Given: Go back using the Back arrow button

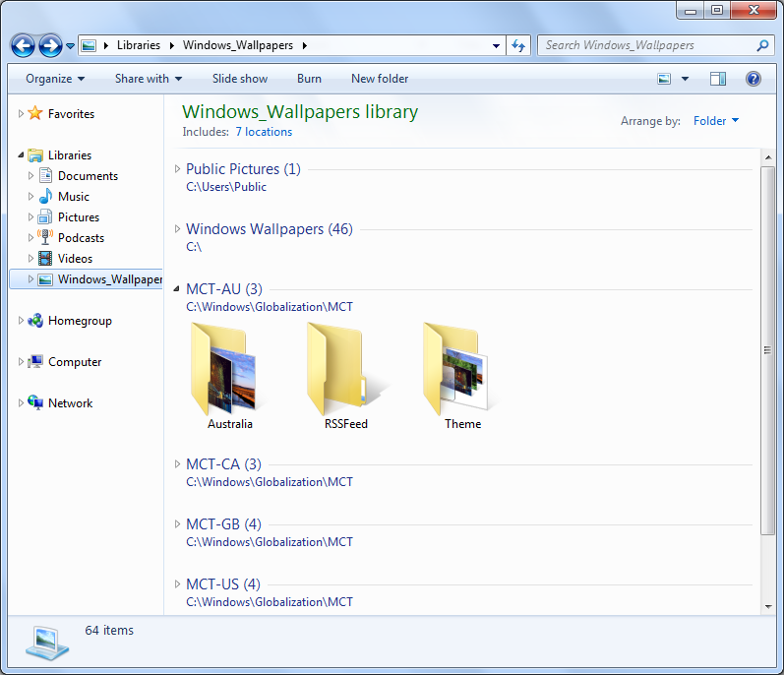Looking at the screenshot, I should [x=23, y=46].
